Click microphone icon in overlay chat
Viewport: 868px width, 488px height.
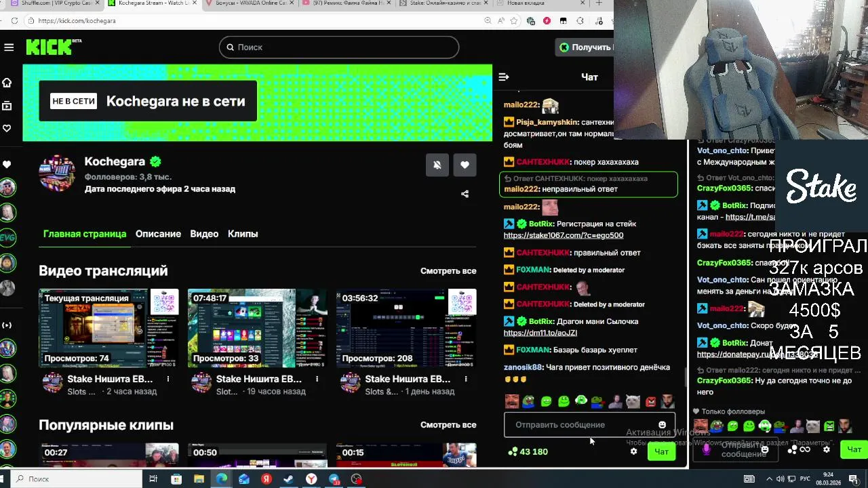(707, 449)
